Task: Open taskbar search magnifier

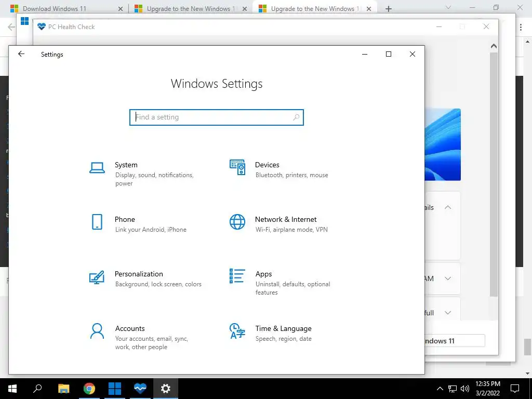Action: coord(37,389)
